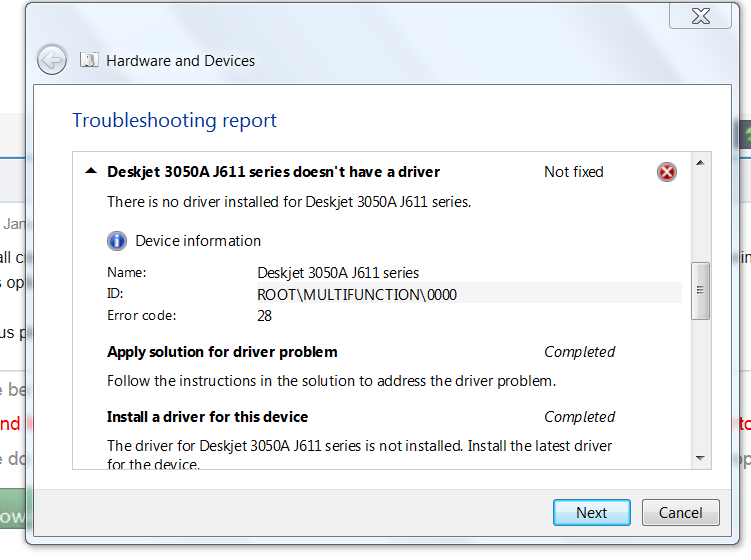Collapse the Deskjet 3050A driver issue section
Screen dimensions: 751x560
[91, 171]
